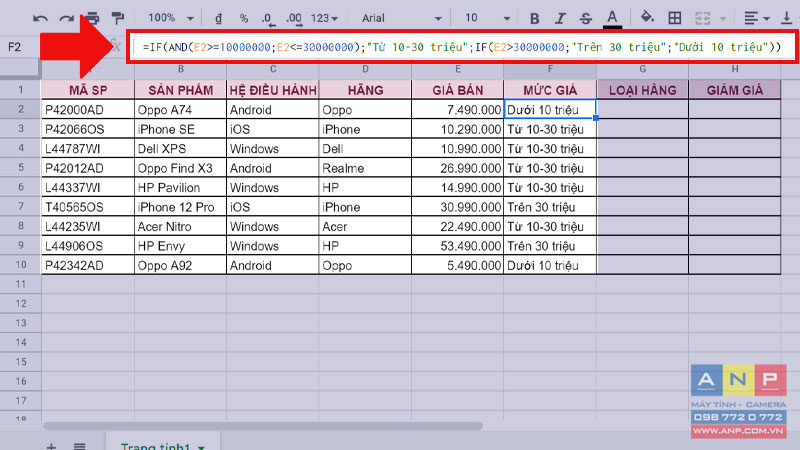Select cell 'Acer Nitro'
This screenshot has width=800, height=450.
[181, 226]
